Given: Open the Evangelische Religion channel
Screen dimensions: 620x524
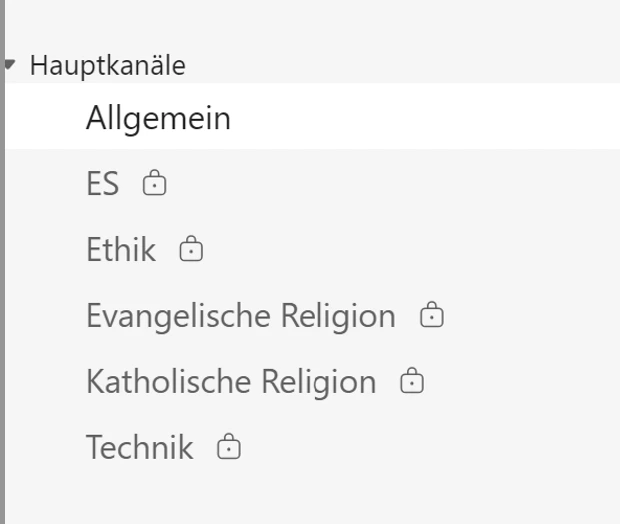Looking at the screenshot, I should coord(240,316).
